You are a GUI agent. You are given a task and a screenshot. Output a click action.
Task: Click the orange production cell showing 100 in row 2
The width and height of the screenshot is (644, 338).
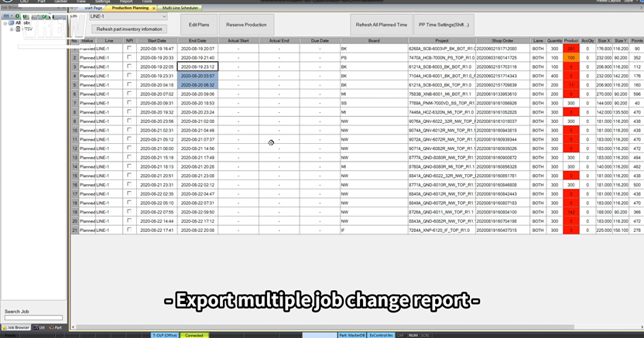point(571,58)
